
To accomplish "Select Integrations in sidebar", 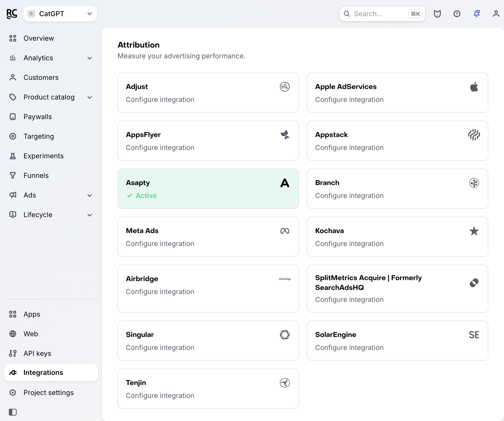I will coord(51,372).
